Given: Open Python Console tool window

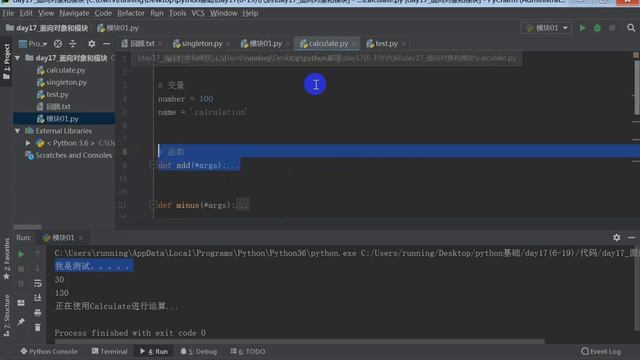Looking at the screenshot, I should [49, 351].
